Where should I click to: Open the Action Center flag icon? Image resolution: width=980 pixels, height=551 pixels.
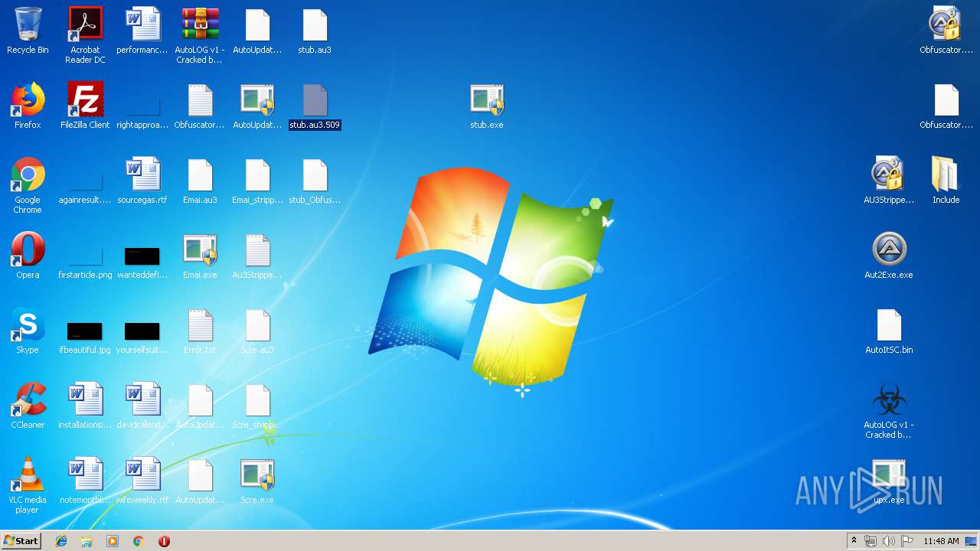point(907,541)
